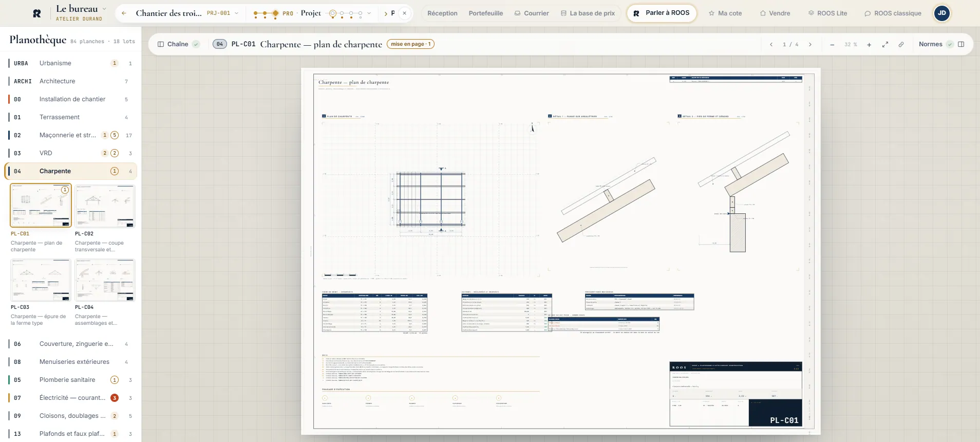Open the 05 Plomberie sanitaire lot
This screenshot has width=980, height=442.
[x=71, y=380]
